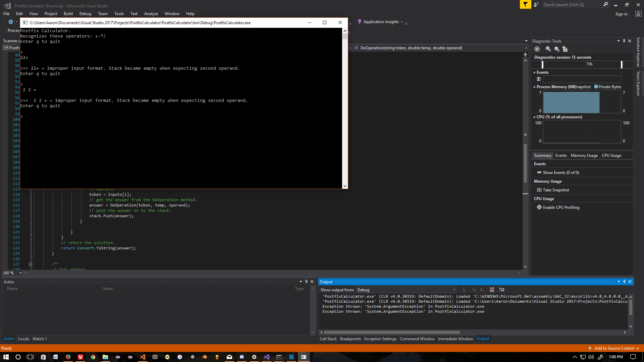
Task: Open the DoOperation member dropdown
Action: pyautogui.click(x=526, y=48)
